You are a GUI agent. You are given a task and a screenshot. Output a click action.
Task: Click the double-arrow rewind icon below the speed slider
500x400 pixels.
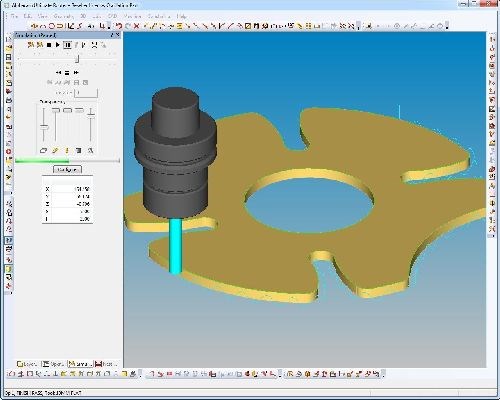pyautogui.click(x=58, y=72)
